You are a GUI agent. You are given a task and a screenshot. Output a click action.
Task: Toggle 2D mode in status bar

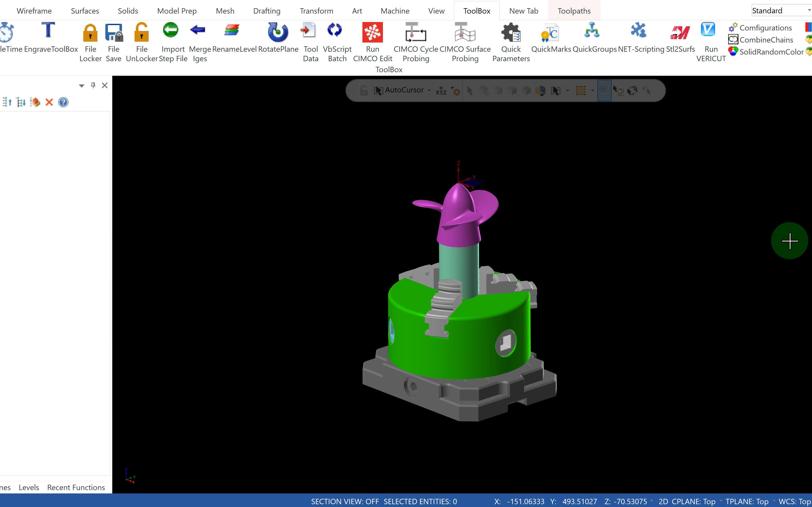pyautogui.click(x=663, y=501)
